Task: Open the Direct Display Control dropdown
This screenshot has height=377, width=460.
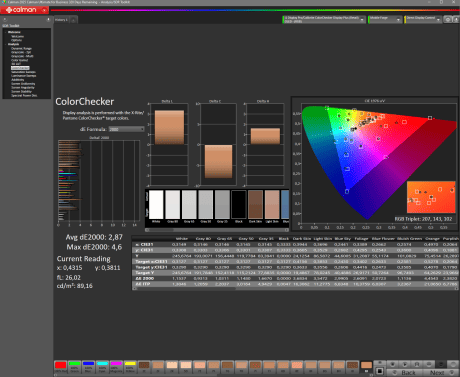Action: click(x=423, y=20)
